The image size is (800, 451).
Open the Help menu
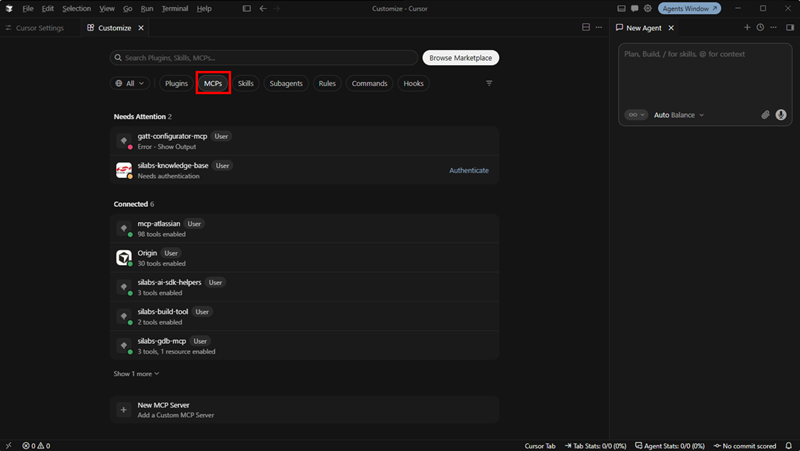point(204,8)
